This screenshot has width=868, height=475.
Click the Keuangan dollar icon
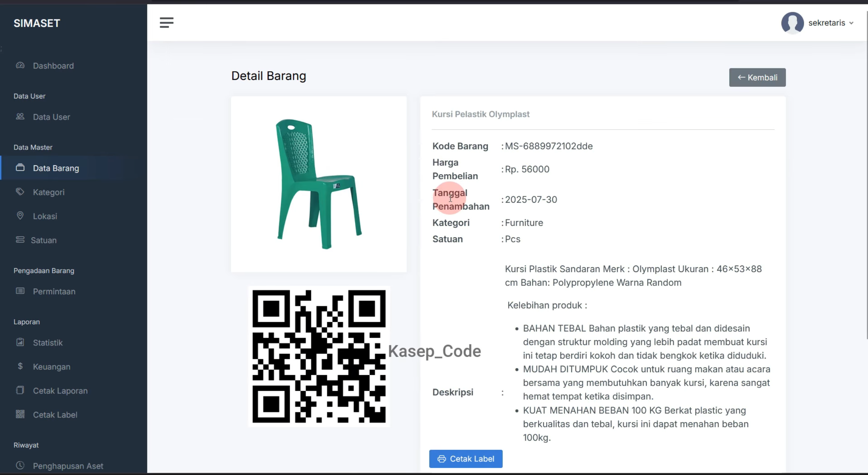20,366
